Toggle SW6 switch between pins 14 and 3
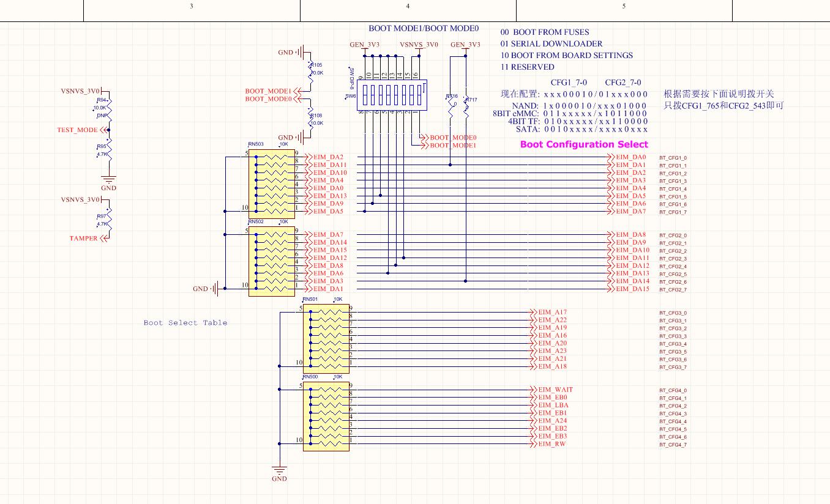 tap(403, 95)
